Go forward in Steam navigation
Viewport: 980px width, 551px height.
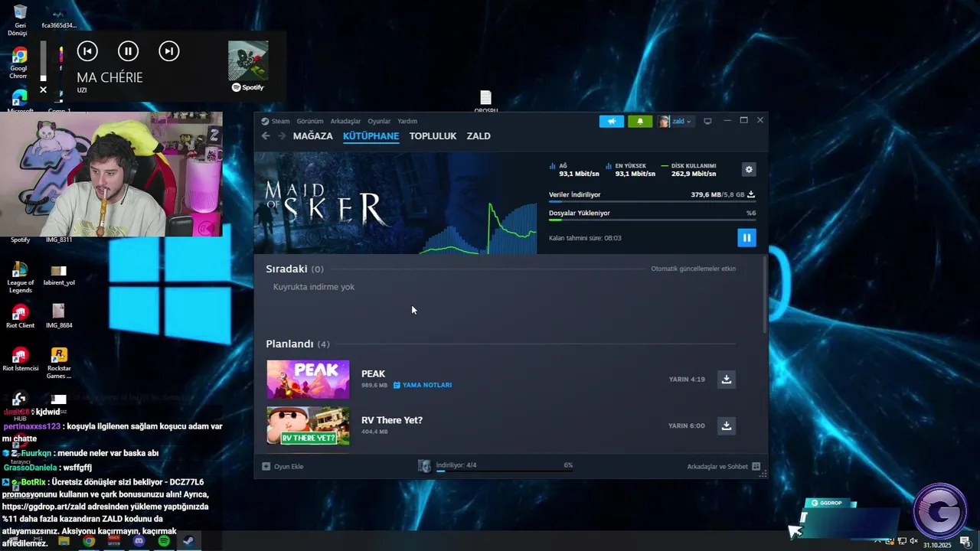click(x=282, y=136)
